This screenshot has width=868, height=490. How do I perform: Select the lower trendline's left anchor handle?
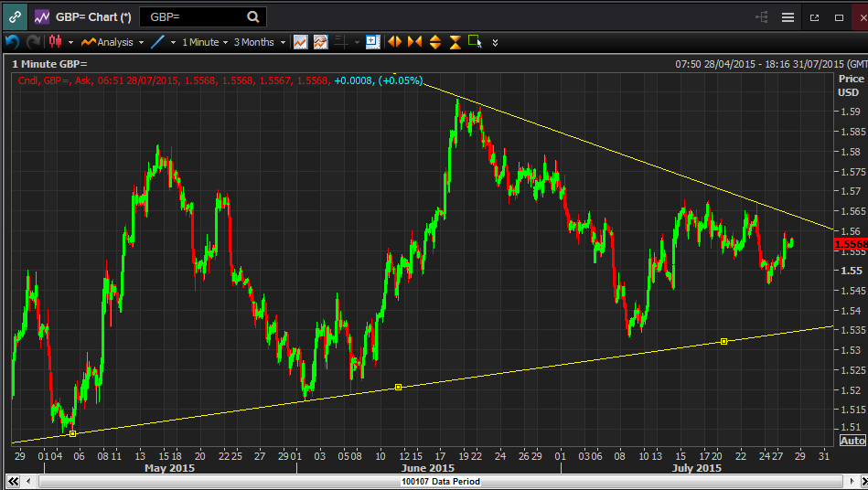72,433
